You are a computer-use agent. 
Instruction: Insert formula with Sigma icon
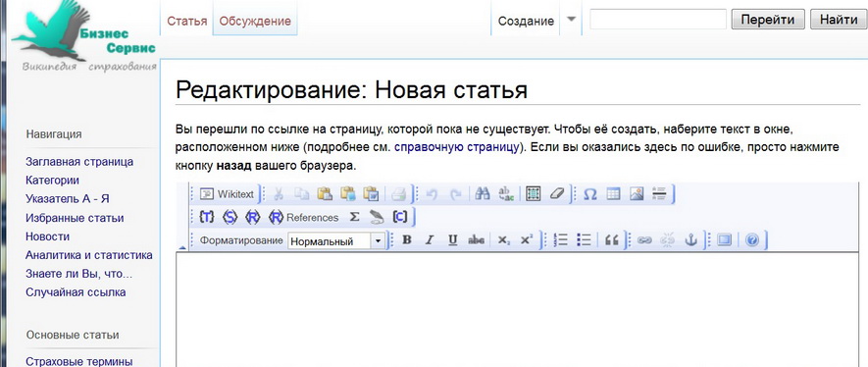[354, 217]
